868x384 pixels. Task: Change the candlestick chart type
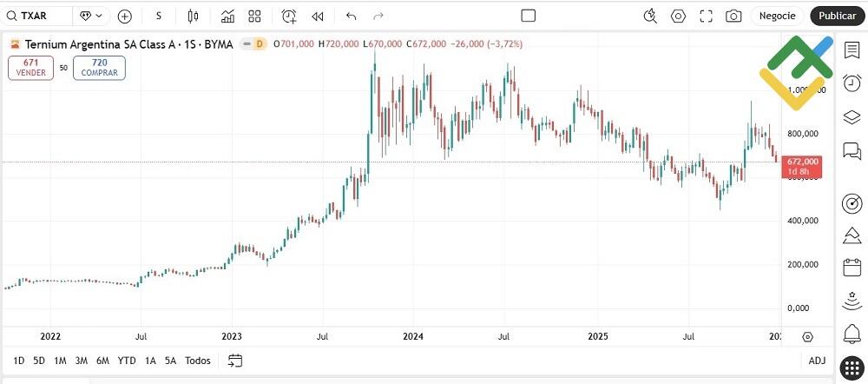click(x=193, y=17)
